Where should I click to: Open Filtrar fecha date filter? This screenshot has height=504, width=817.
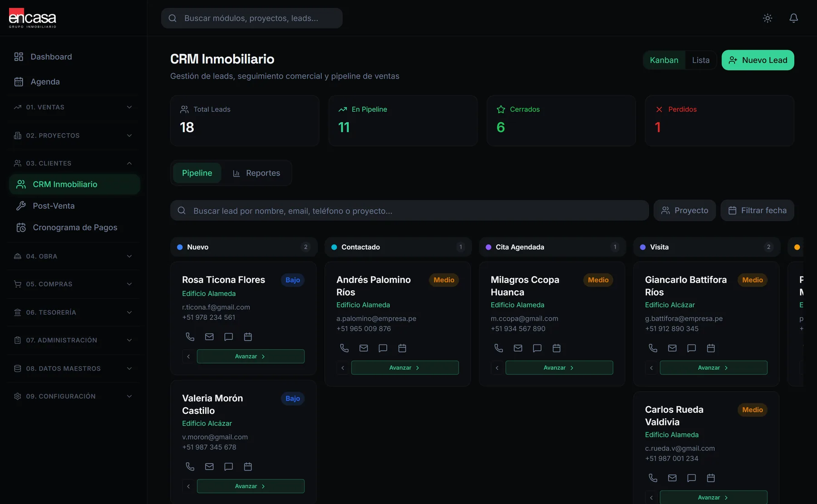[x=757, y=210]
